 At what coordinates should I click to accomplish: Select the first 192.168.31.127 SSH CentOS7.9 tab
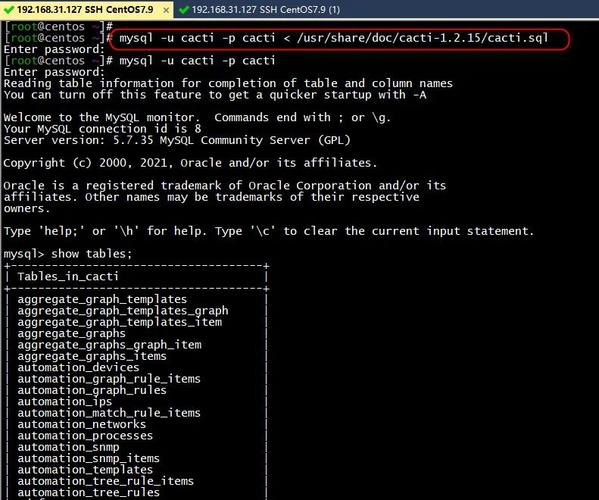85,10
